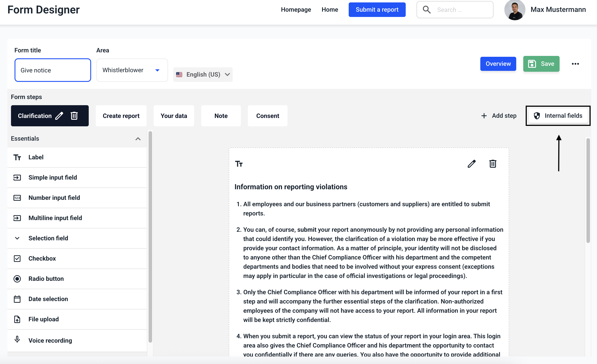The image size is (597, 364).
Task: Switch to the Create report step
Action: [121, 116]
